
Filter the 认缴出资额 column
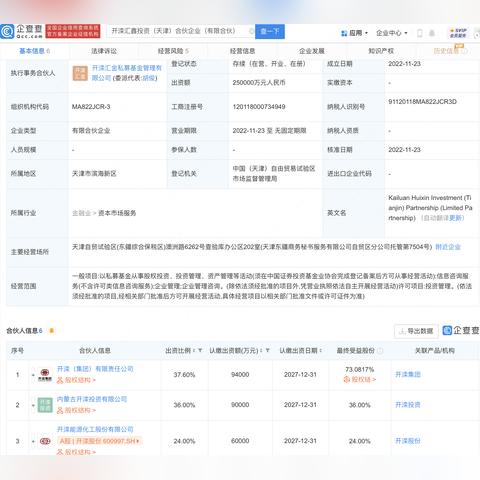click(x=267, y=351)
